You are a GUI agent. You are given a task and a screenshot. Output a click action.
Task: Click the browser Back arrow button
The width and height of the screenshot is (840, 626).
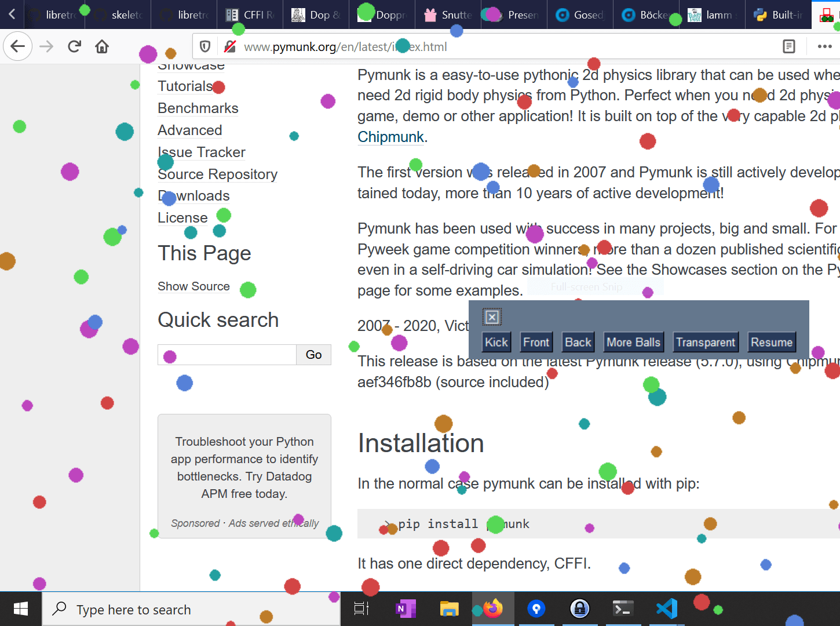18,46
